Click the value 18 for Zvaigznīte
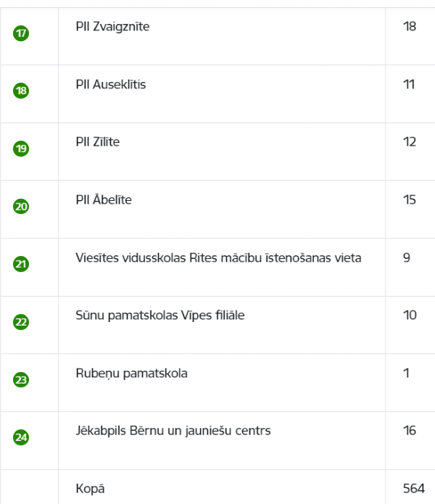Viewport: 435px width, 504px height. [410, 26]
